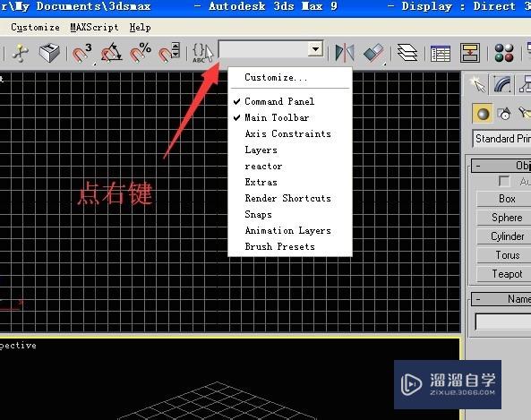Enable the Animation Layers toolbar entry
Viewport: 531px width, 420px height.
tap(290, 231)
